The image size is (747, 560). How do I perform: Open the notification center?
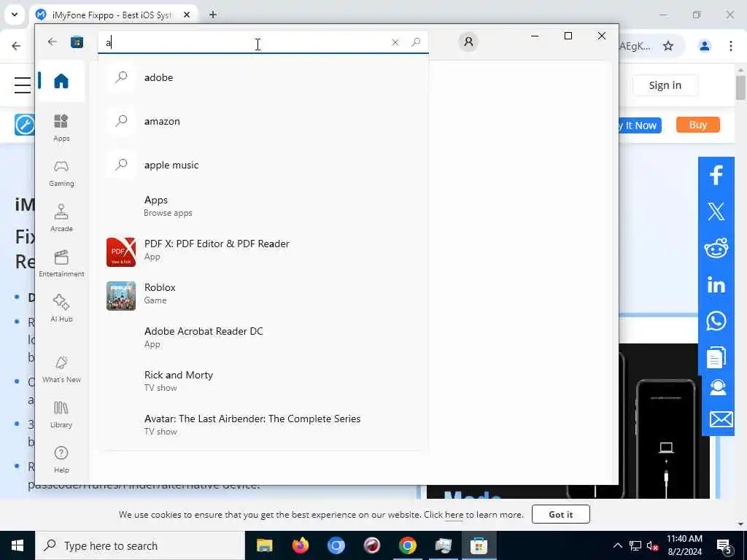[724, 545]
